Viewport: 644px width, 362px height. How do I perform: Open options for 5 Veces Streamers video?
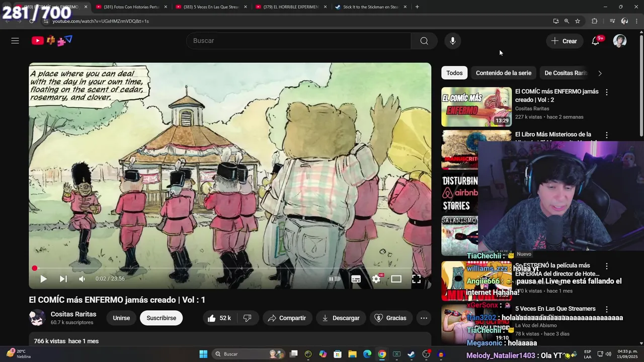pos(607,310)
